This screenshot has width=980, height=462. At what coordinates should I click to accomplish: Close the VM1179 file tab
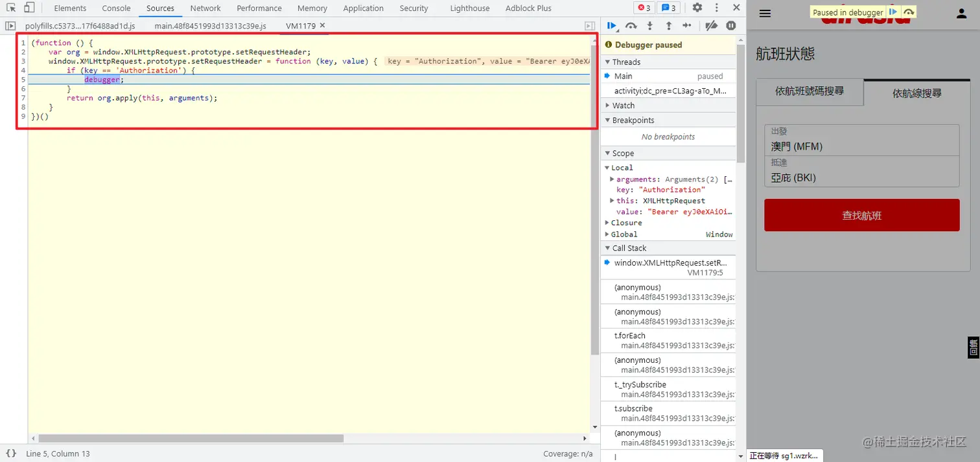322,25
